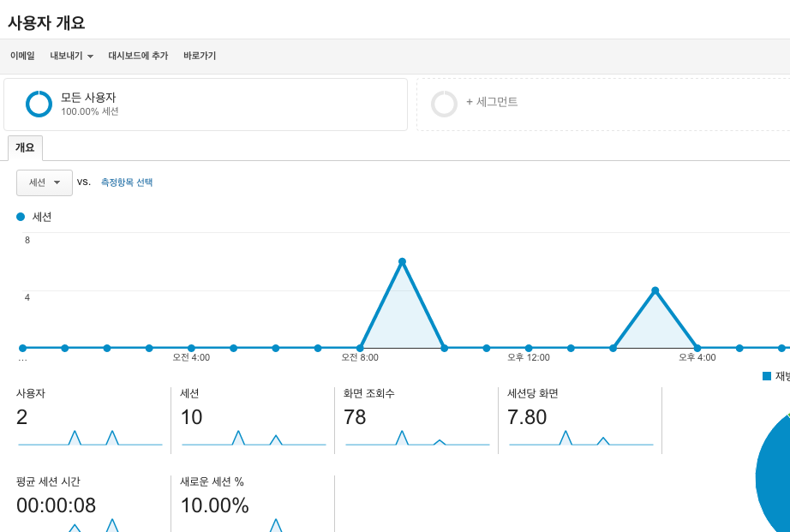Image resolution: width=790 pixels, height=532 pixels.
Task: Add report via 대시보드에 추가
Action: (x=138, y=56)
